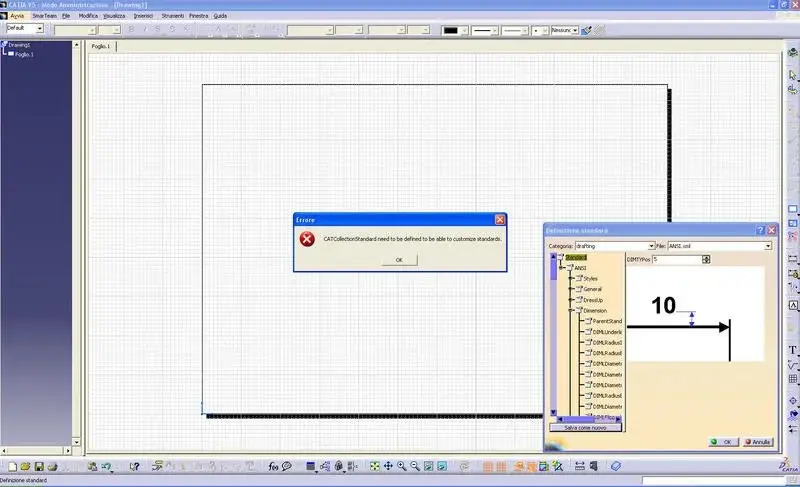Open the line thickness dropdown in top toolbar
This screenshot has width=800, height=487.
click(x=494, y=31)
